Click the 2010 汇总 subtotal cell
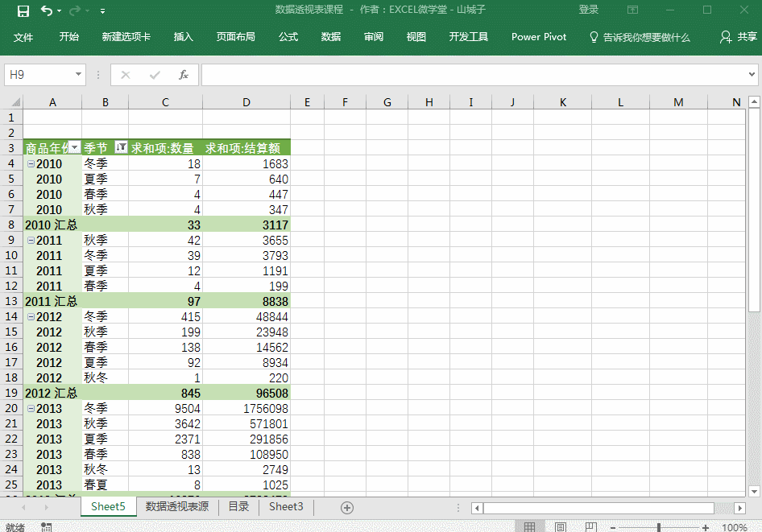The image size is (762, 532). point(52,225)
